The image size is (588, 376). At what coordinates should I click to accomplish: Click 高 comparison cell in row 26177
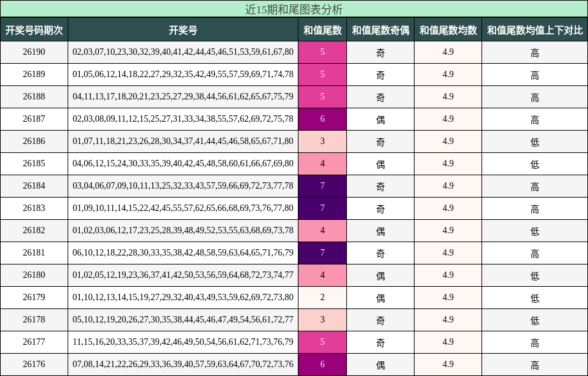(535, 342)
